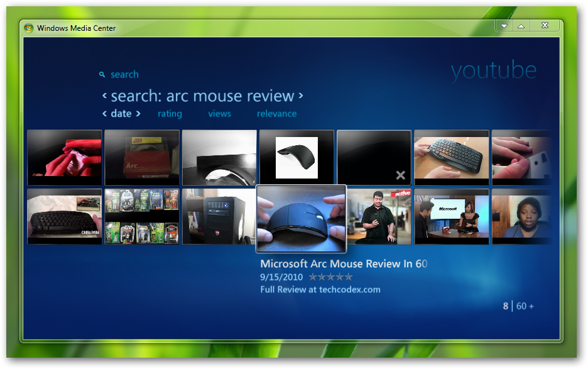Click the Windows Media Center logo icon

(x=28, y=28)
